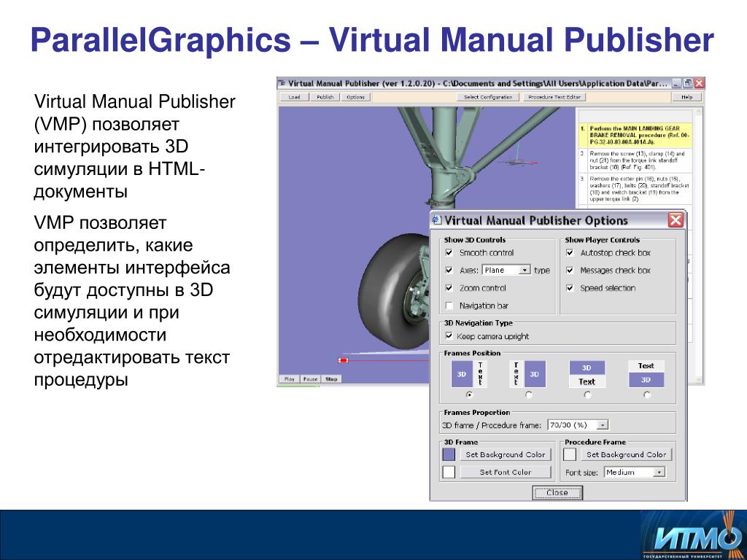The height and width of the screenshot is (560, 747).
Task: Toggle Speed selection checkbox
Action: (x=570, y=287)
